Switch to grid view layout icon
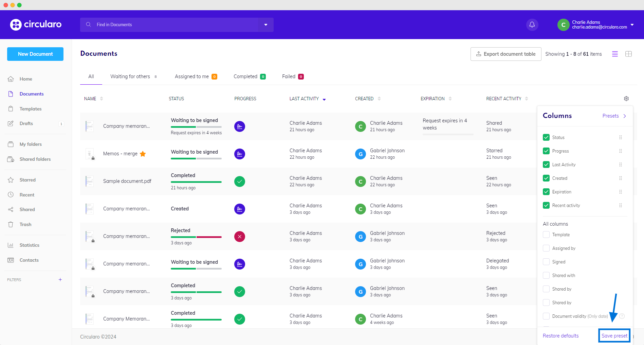Image resolution: width=644 pixels, height=345 pixels. click(628, 54)
